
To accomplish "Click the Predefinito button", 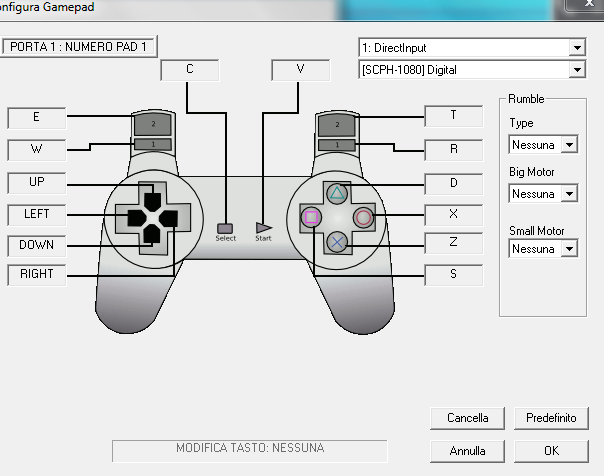I will (x=551, y=418).
